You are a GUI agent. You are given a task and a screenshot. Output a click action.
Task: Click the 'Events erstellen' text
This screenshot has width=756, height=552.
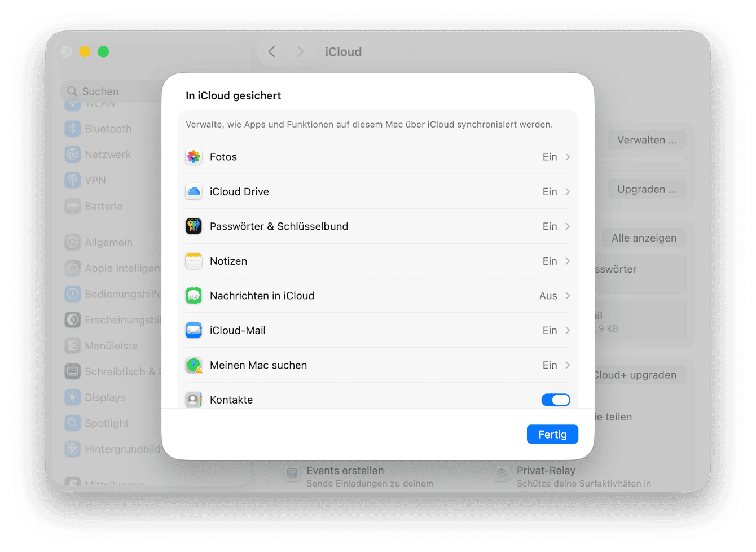[x=345, y=471]
